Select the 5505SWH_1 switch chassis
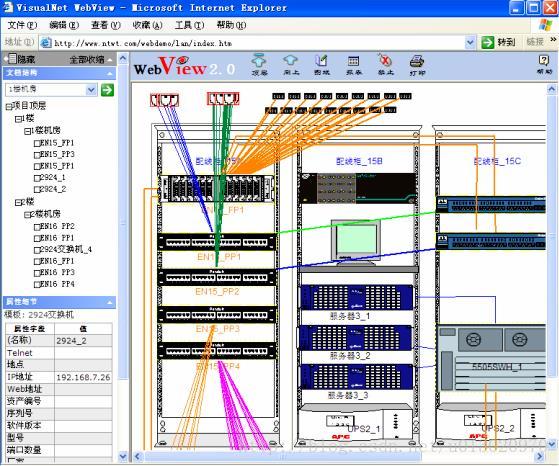Image resolution: width=559 pixels, height=466 pixels. click(x=491, y=358)
